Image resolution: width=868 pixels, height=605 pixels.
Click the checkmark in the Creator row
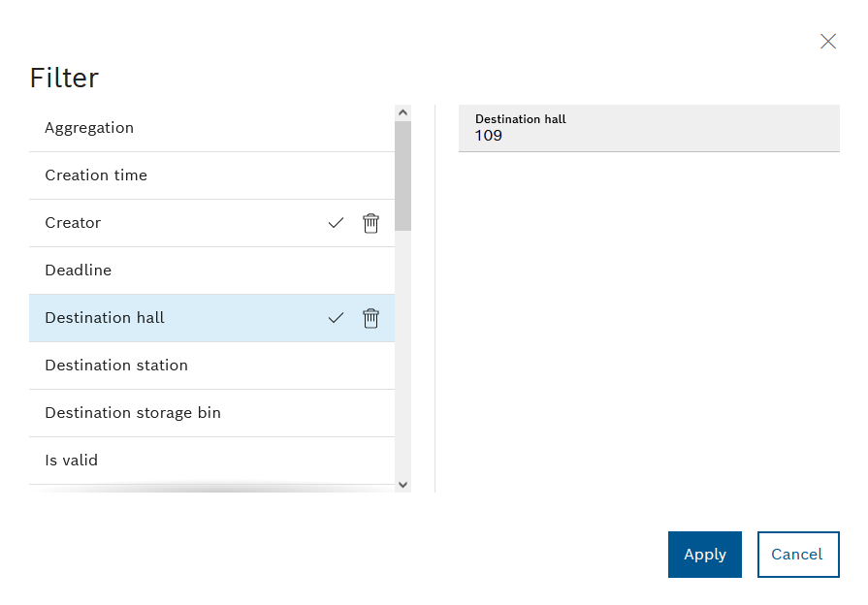[x=336, y=223]
